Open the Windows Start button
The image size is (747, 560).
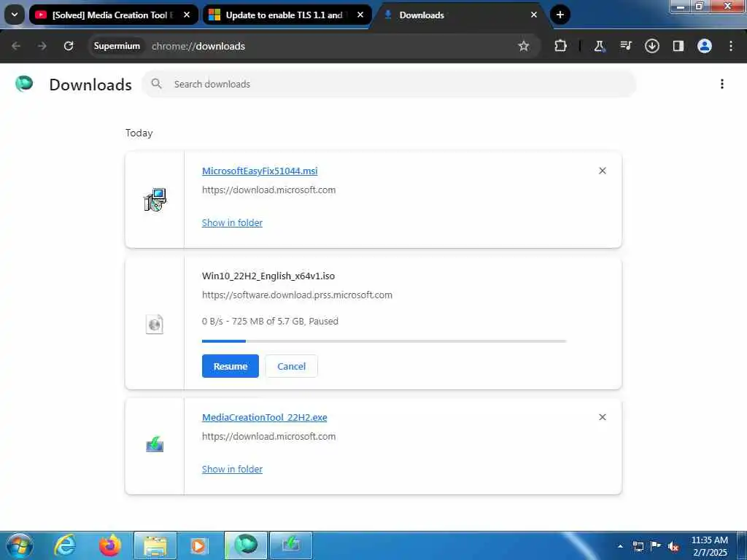coord(20,545)
